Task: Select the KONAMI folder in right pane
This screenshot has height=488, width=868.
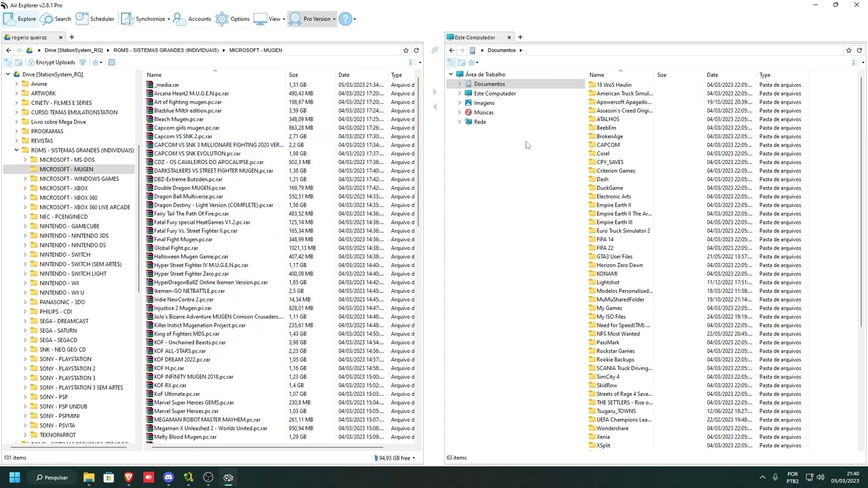Action: [x=607, y=274]
